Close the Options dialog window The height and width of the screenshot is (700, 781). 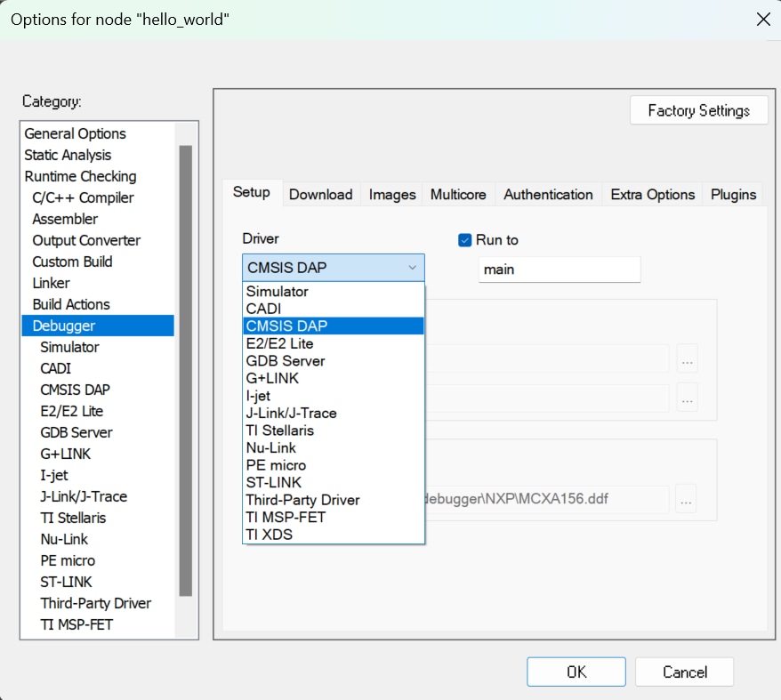click(x=762, y=19)
